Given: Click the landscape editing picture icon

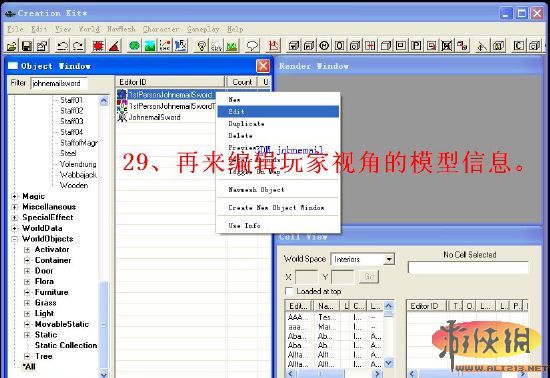Looking at the screenshot, I should 150,46.
